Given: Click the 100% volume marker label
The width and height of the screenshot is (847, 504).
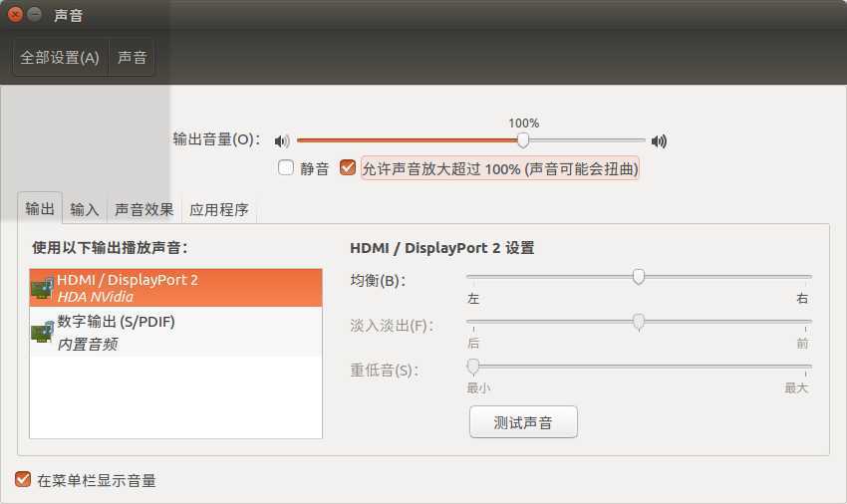Looking at the screenshot, I should pos(523,124).
